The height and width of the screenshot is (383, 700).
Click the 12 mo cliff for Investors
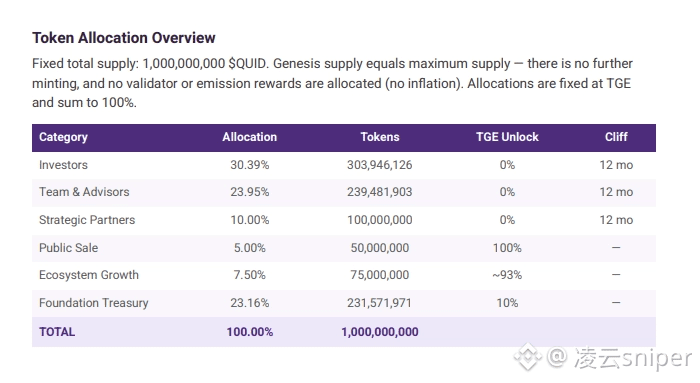[616, 165]
